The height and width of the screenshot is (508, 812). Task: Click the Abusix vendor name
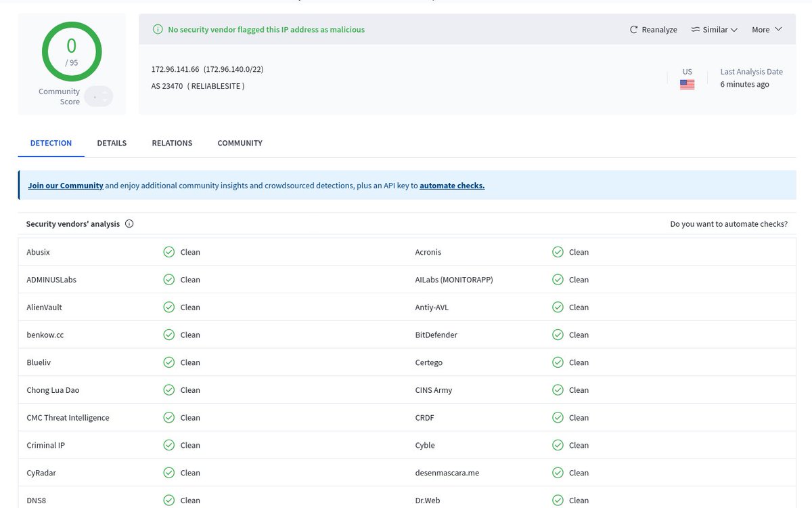[38, 252]
